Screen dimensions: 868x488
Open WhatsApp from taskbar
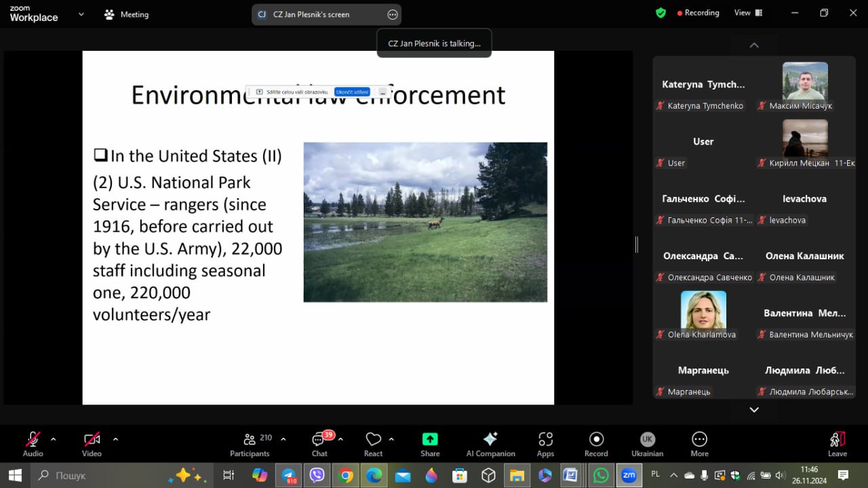(x=601, y=475)
